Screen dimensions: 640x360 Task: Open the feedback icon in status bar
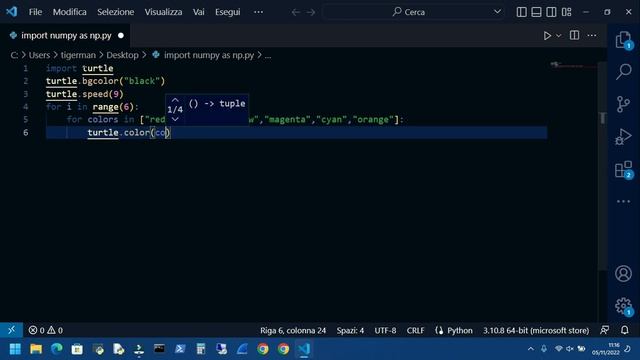coord(604,330)
